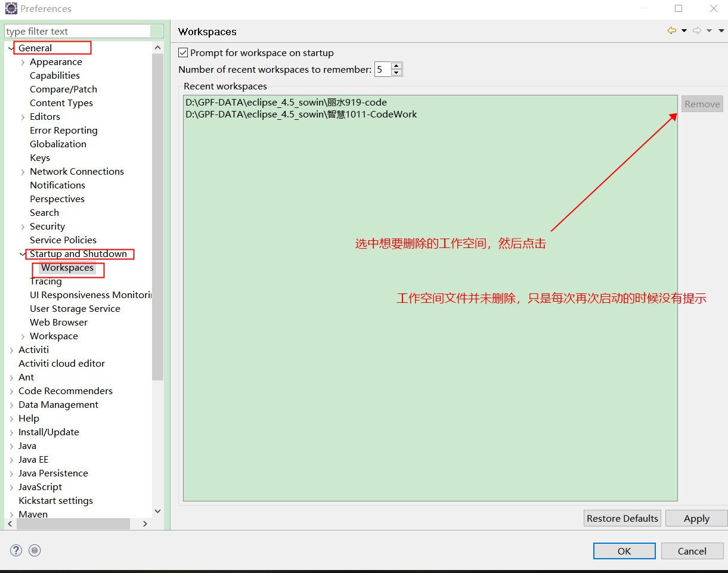Click the Remove button
This screenshot has width=728, height=573.
click(x=702, y=103)
